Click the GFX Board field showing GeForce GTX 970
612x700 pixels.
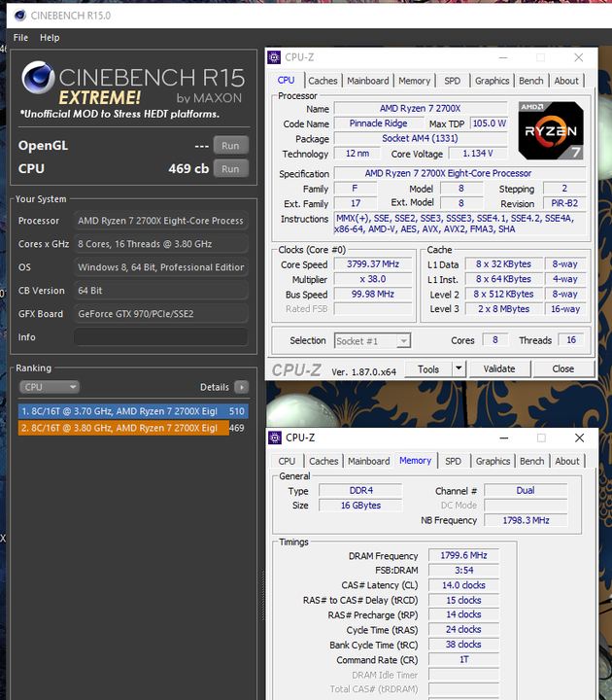coord(160,314)
